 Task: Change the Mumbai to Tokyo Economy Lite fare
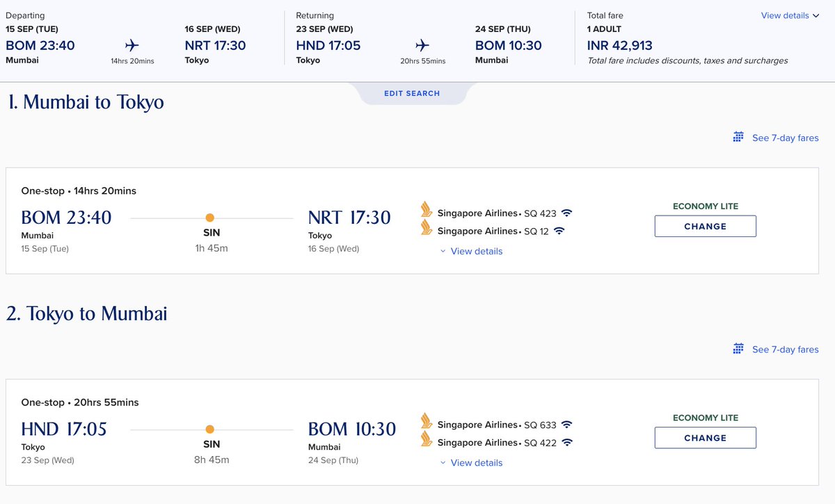(x=706, y=226)
